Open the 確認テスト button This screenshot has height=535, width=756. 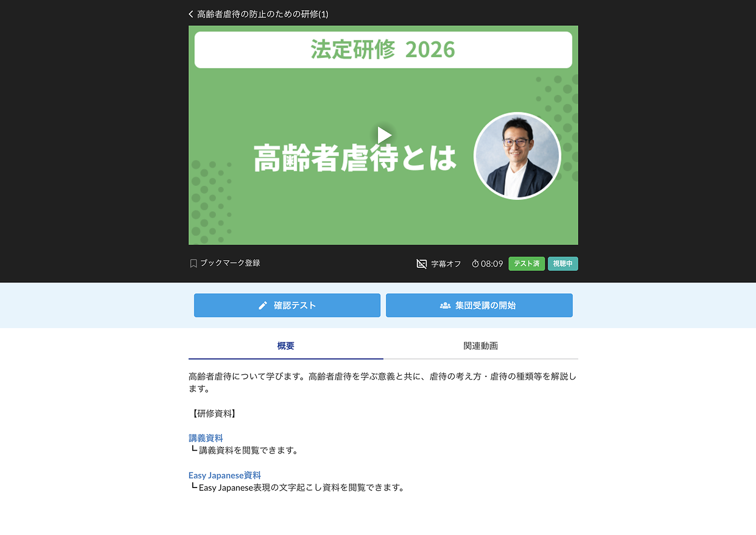tap(287, 305)
